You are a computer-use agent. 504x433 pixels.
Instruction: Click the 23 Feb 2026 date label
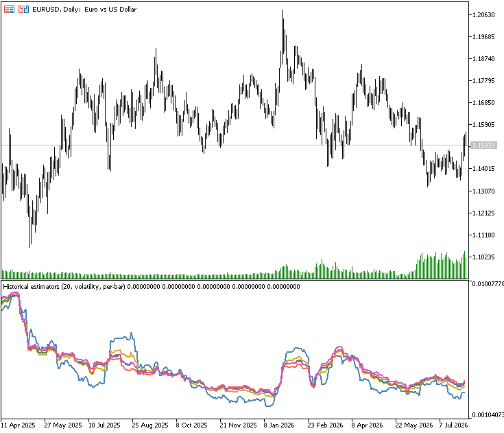[x=325, y=425]
